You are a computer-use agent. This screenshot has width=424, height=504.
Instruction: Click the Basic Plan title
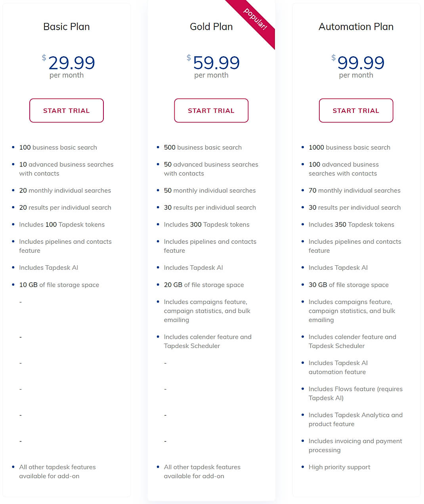tap(66, 27)
